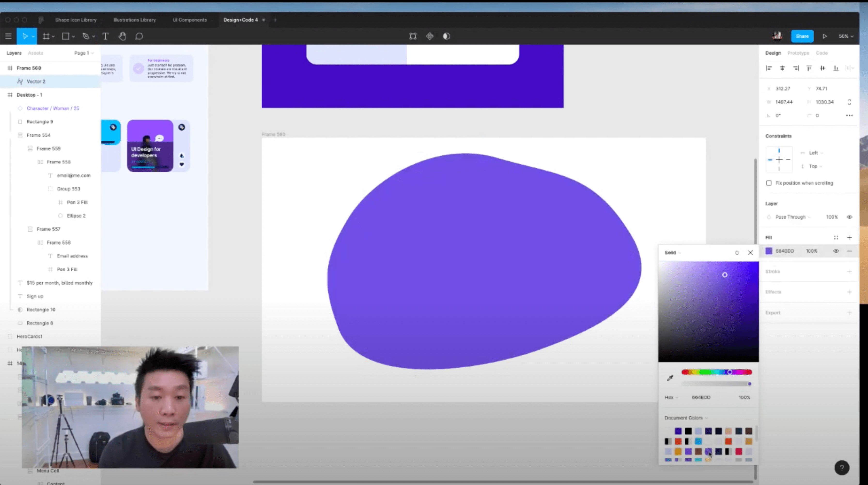This screenshot has height=485, width=868.
Task: Activate the eyedropper in the color picker
Action: click(x=670, y=378)
